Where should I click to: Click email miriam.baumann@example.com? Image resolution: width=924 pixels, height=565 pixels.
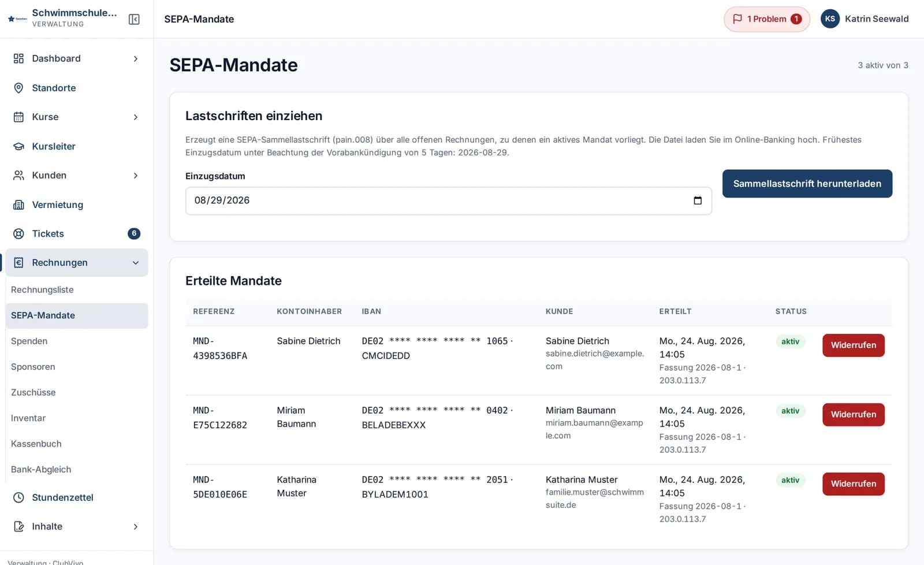[x=594, y=429]
